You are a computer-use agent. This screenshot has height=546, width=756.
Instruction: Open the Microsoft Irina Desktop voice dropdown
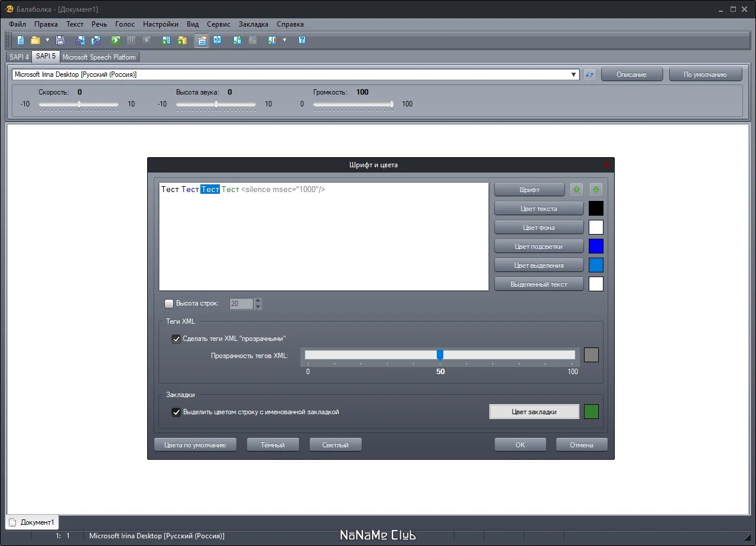coord(296,74)
